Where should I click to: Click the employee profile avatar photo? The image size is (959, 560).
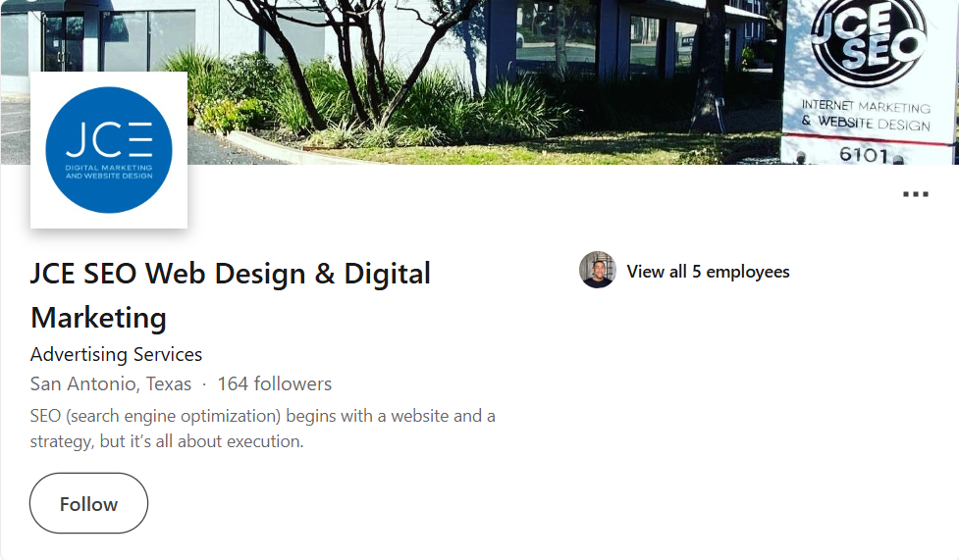[x=597, y=271]
